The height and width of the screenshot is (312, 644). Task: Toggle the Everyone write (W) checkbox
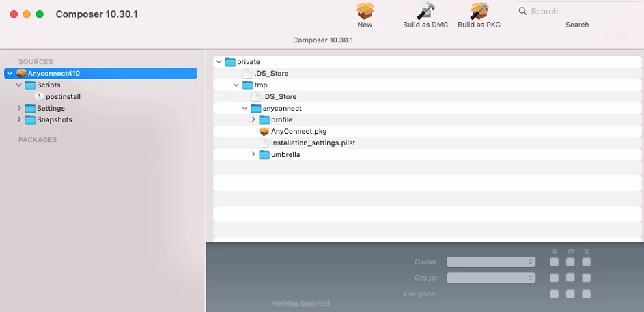click(x=570, y=294)
